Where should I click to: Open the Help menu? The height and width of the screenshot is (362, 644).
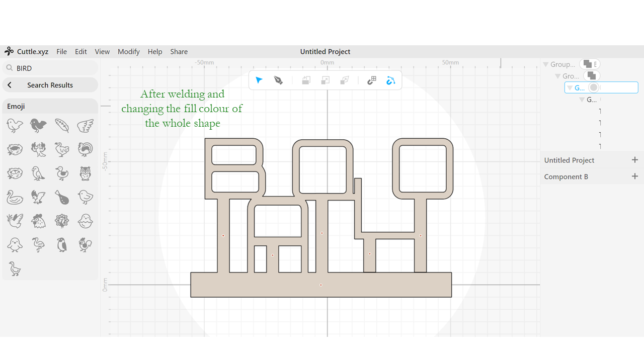[155, 51]
